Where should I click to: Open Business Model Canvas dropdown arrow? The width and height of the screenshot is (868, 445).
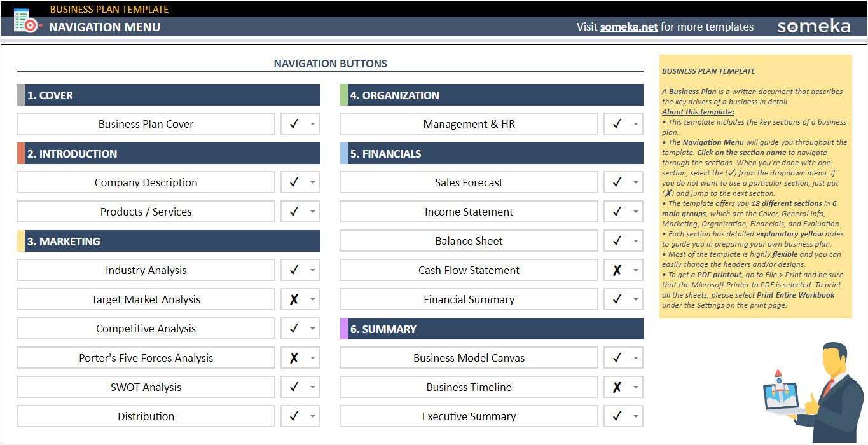pos(635,359)
